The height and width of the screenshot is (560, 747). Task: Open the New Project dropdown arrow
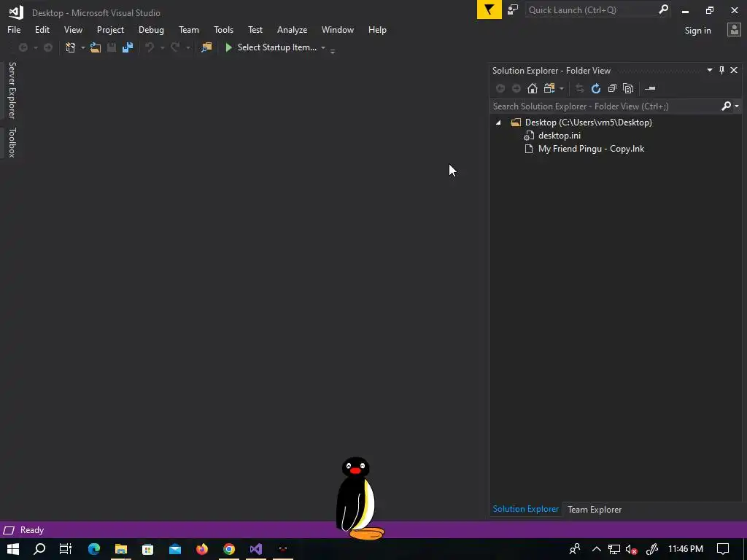tap(83, 47)
